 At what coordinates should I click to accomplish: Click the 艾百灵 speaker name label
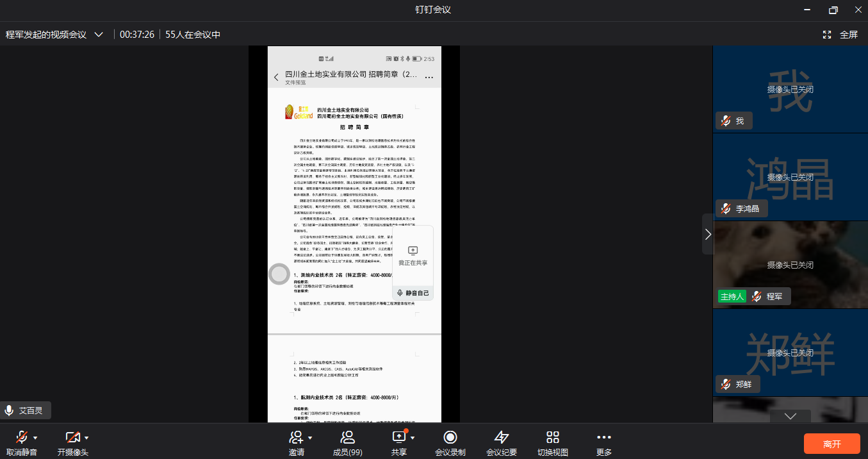pyautogui.click(x=31, y=410)
